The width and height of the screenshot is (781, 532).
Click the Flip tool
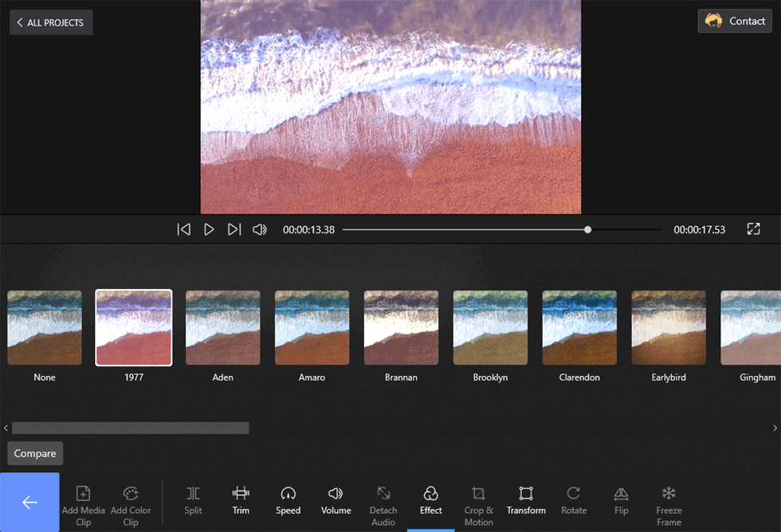621,501
